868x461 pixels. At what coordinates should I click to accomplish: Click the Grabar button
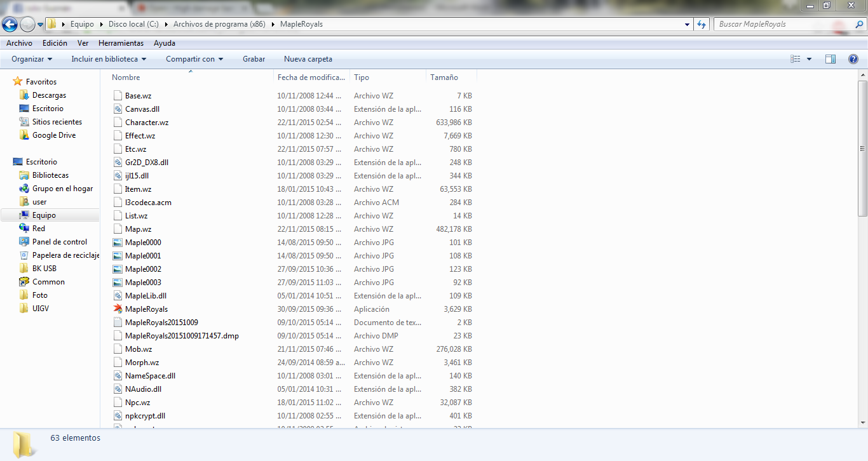click(x=254, y=59)
